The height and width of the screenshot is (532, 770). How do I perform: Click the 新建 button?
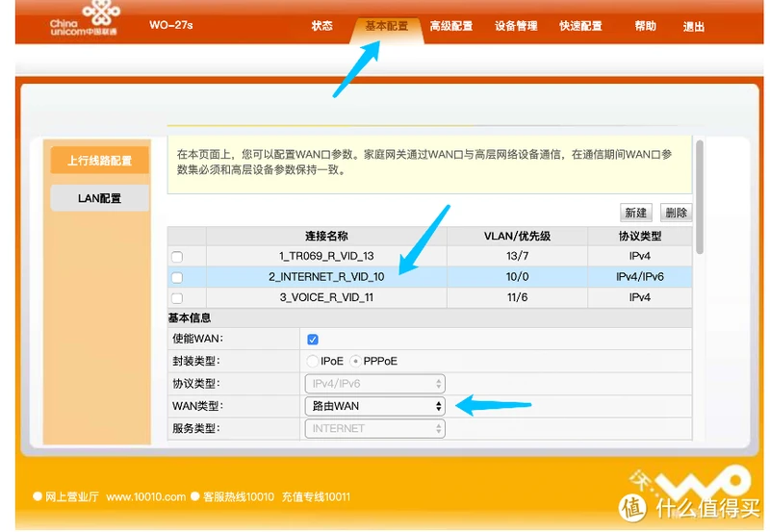click(635, 213)
